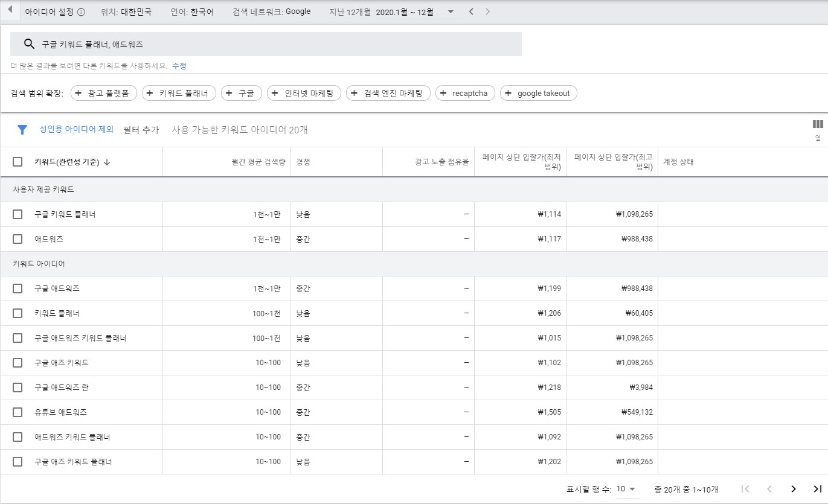The height and width of the screenshot is (504, 828).
Task: Check the 키워드 플래너 row checkbox
Action: click(18, 313)
